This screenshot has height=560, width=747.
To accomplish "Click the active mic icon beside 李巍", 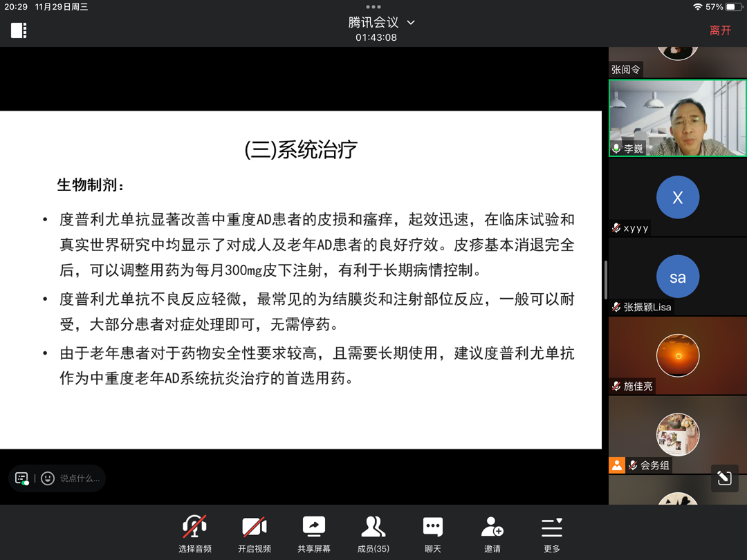I will [x=616, y=149].
